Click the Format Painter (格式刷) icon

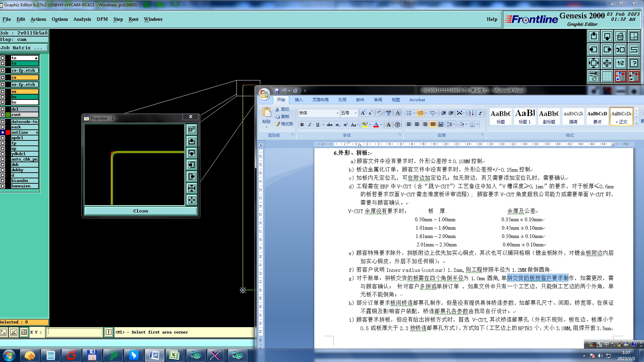click(x=284, y=124)
